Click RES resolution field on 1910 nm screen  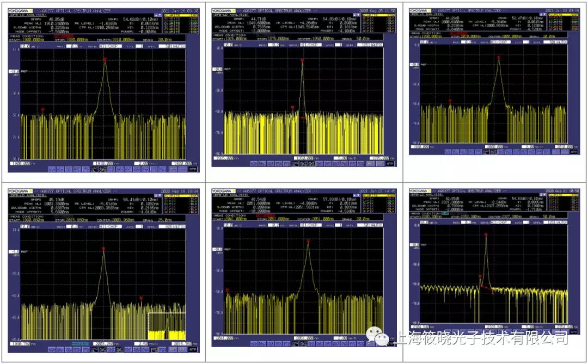click(x=72, y=46)
